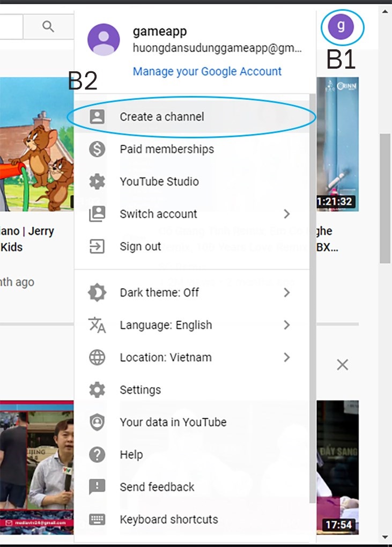Image resolution: width=392 pixels, height=547 pixels.
Task: Click the page scroll down arrow
Action: tap(385, 537)
